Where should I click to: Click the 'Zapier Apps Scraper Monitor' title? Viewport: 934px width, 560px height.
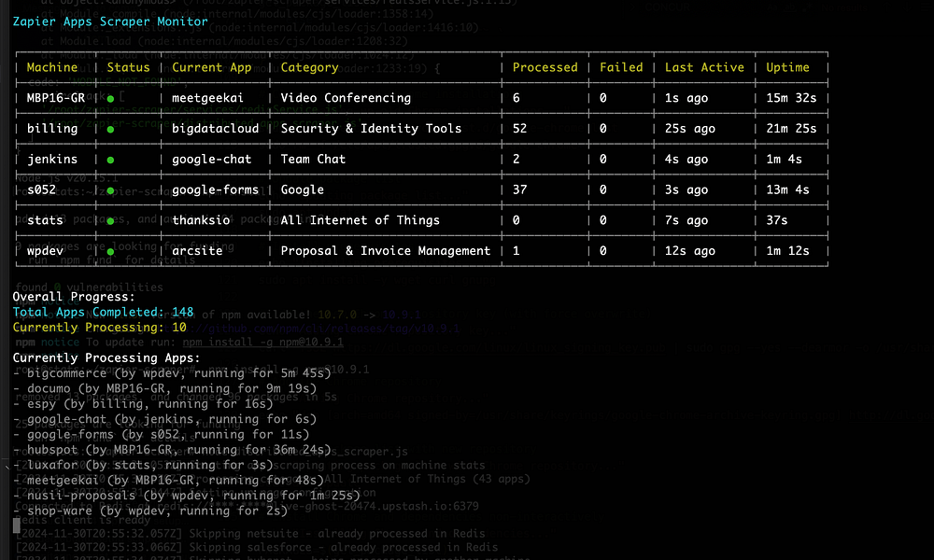110,21
